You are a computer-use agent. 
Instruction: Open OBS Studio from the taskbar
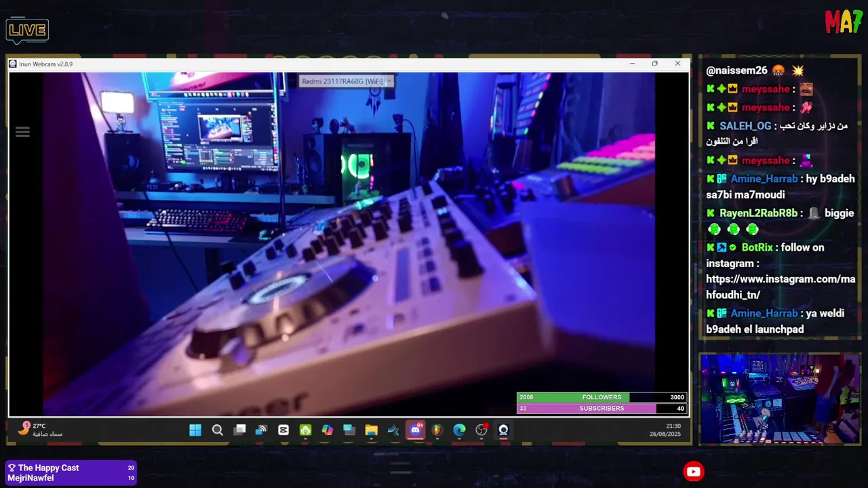[x=481, y=430]
